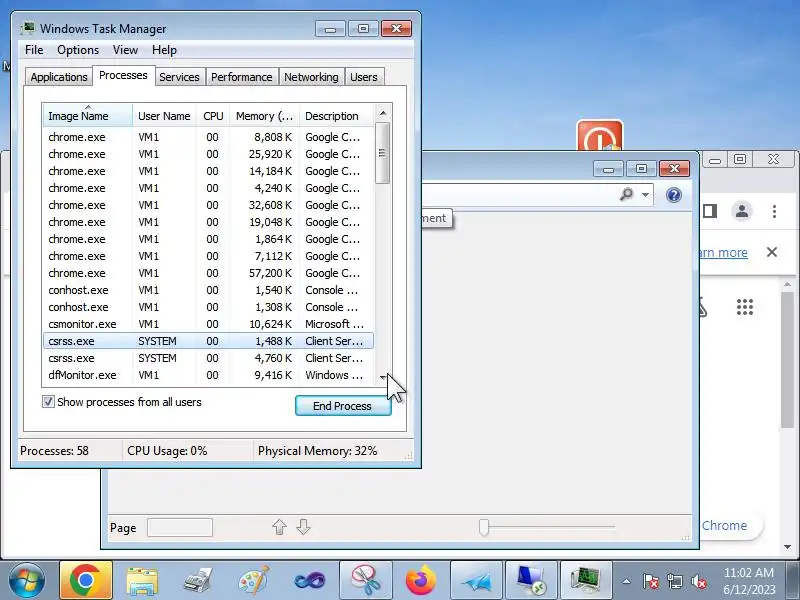Open the Google apps grid icon
The height and width of the screenshot is (600, 800).
point(745,307)
